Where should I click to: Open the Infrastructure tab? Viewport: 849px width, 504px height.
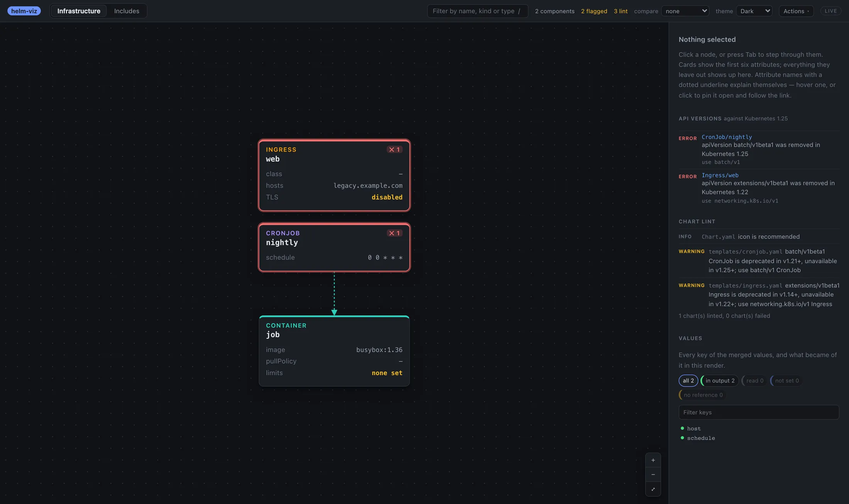(x=79, y=11)
